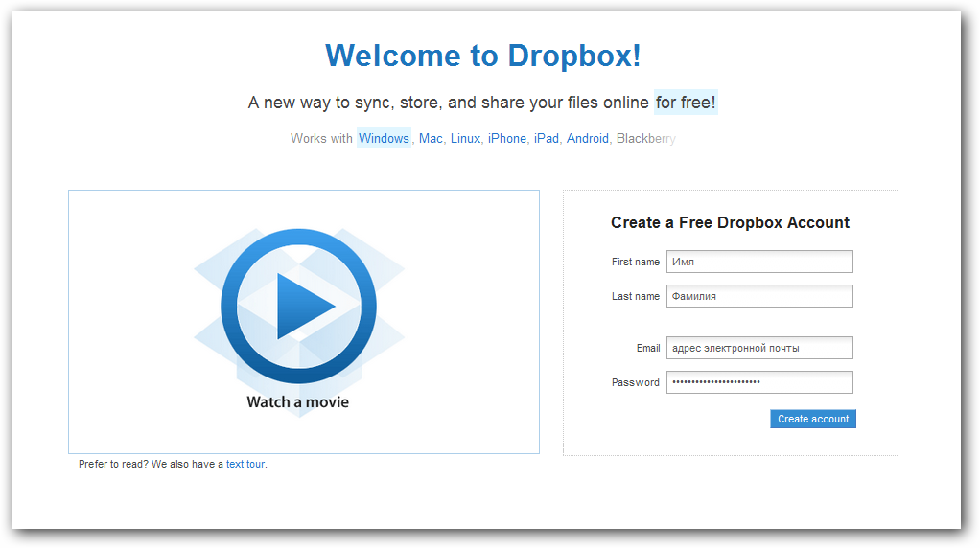Focus the First name field

point(759,262)
